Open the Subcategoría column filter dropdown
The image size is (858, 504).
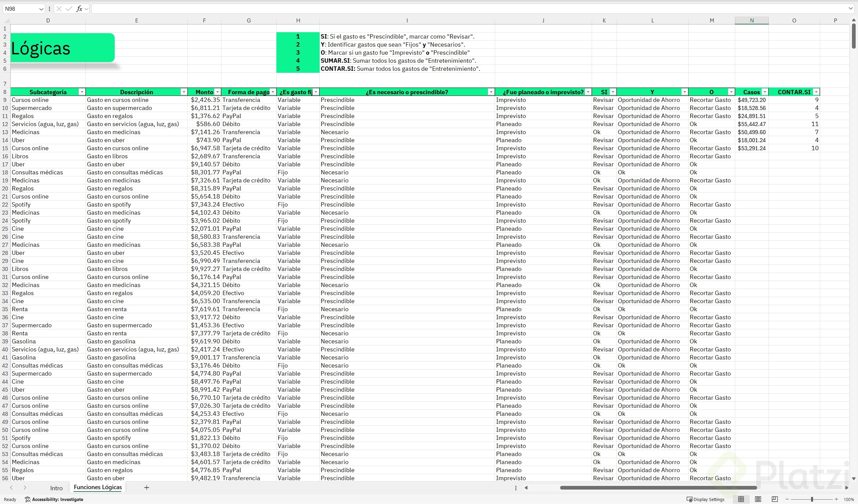tap(82, 92)
